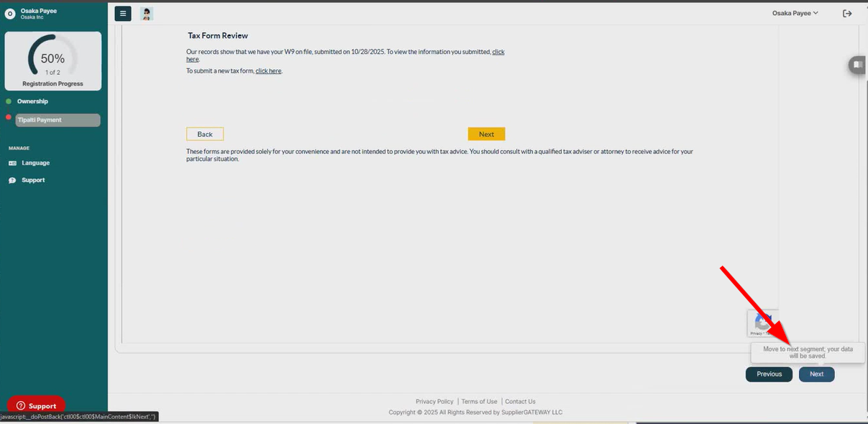Expand the Osaka Payee account dropdown
868x424 pixels.
(795, 12)
